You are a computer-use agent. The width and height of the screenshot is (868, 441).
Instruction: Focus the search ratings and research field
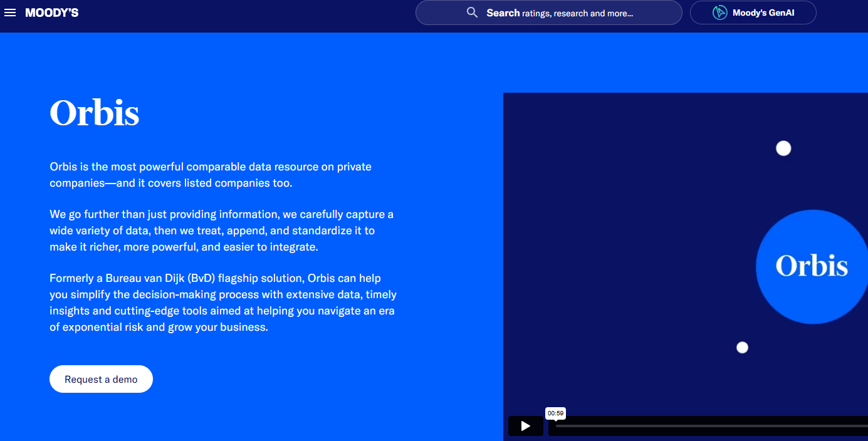[x=548, y=13]
